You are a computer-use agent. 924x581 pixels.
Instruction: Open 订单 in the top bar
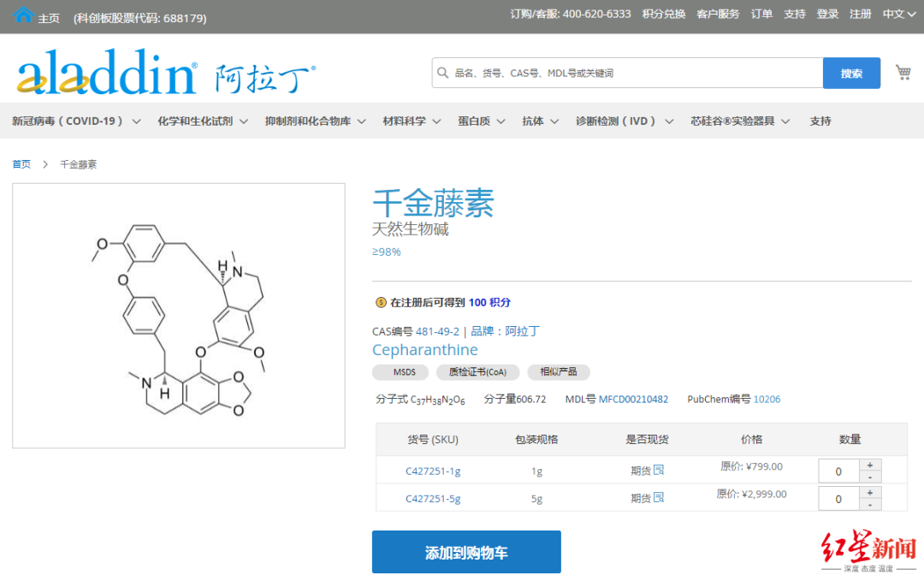coord(761,15)
